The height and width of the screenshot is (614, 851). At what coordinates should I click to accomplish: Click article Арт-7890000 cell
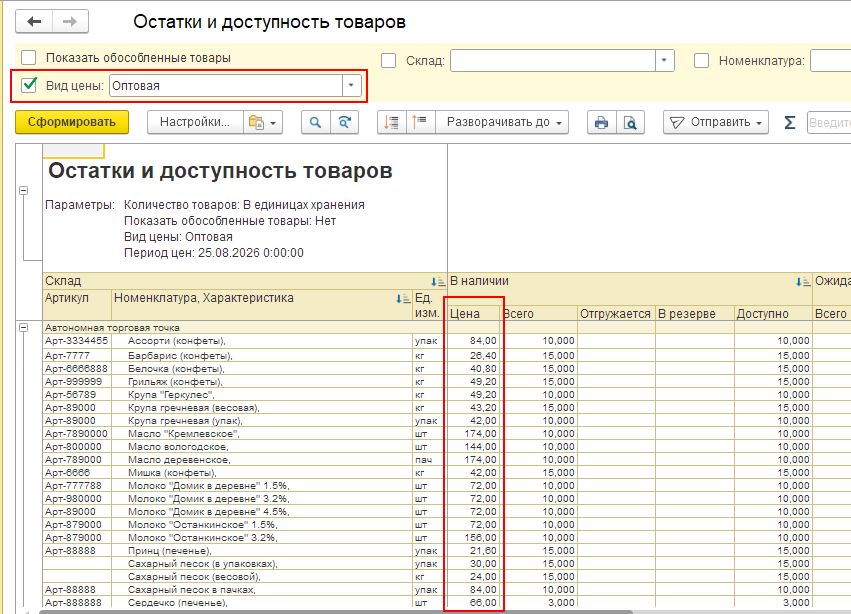(x=77, y=434)
